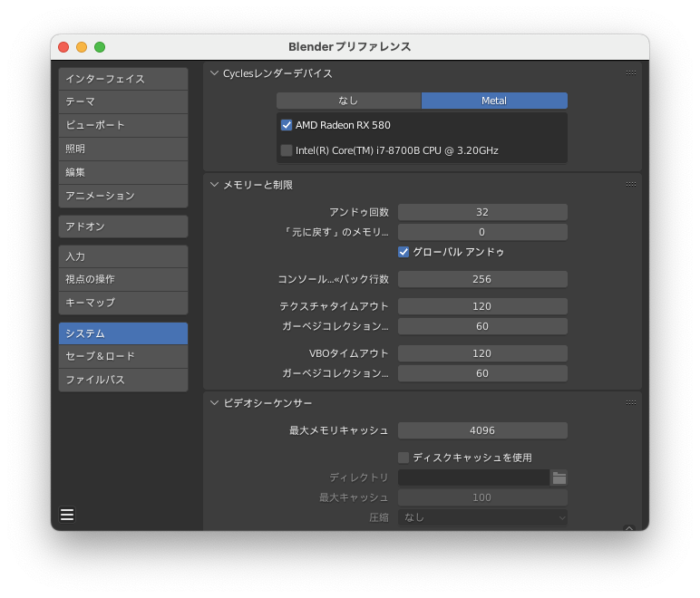Click the 最大メモリキャッシュ field showing 4096

pos(482,430)
